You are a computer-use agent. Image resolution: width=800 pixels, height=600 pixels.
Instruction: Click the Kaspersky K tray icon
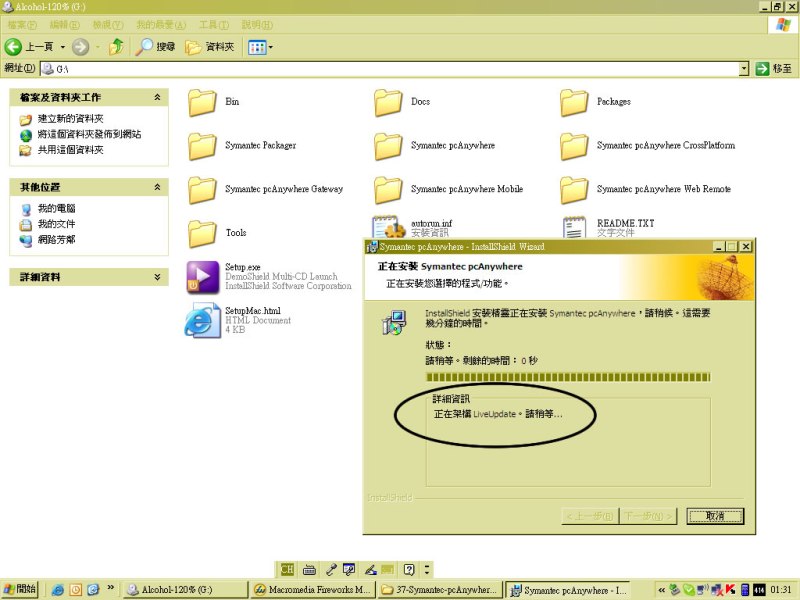point(731,590)
